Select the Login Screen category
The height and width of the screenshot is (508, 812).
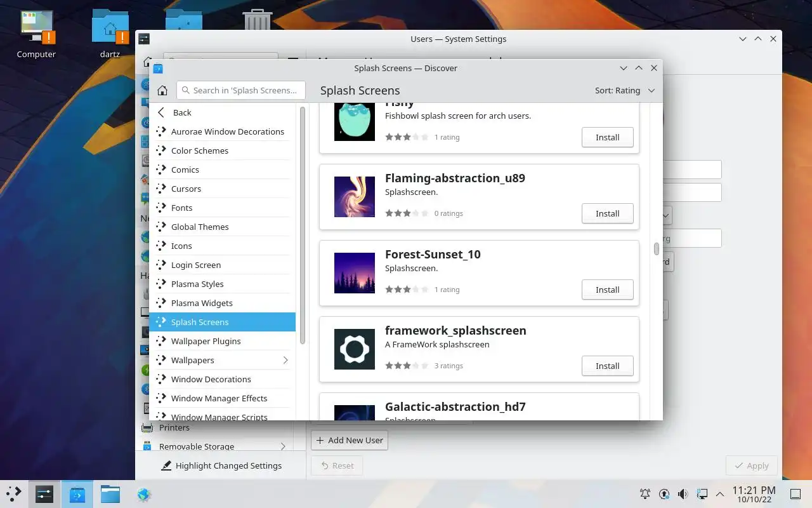coord(223,265)
